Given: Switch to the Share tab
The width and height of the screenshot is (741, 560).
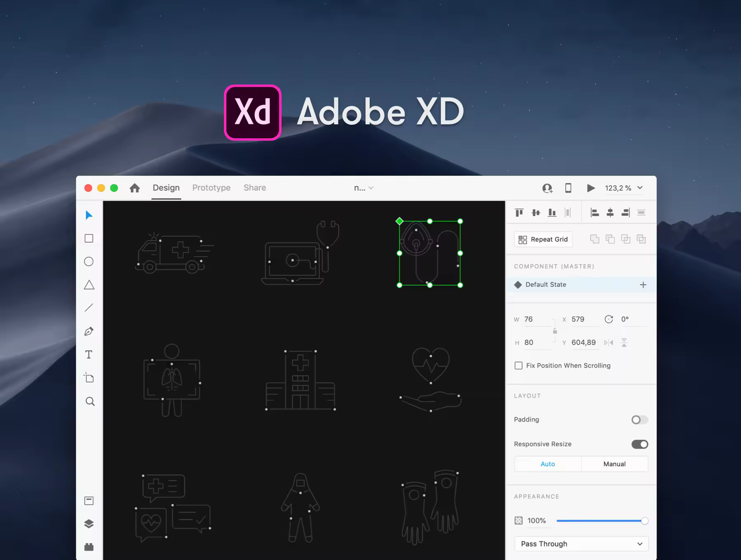Looking at the screenshot, I should [255, 188].
